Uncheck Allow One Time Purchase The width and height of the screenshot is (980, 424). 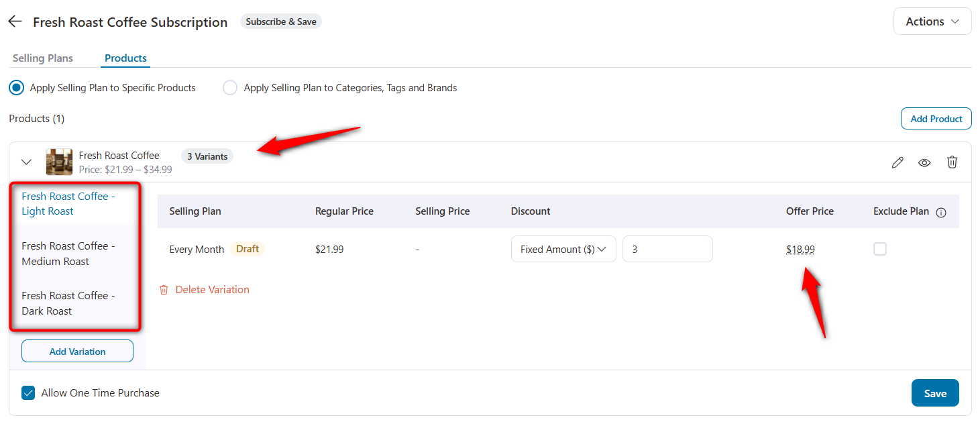(28, 392)
